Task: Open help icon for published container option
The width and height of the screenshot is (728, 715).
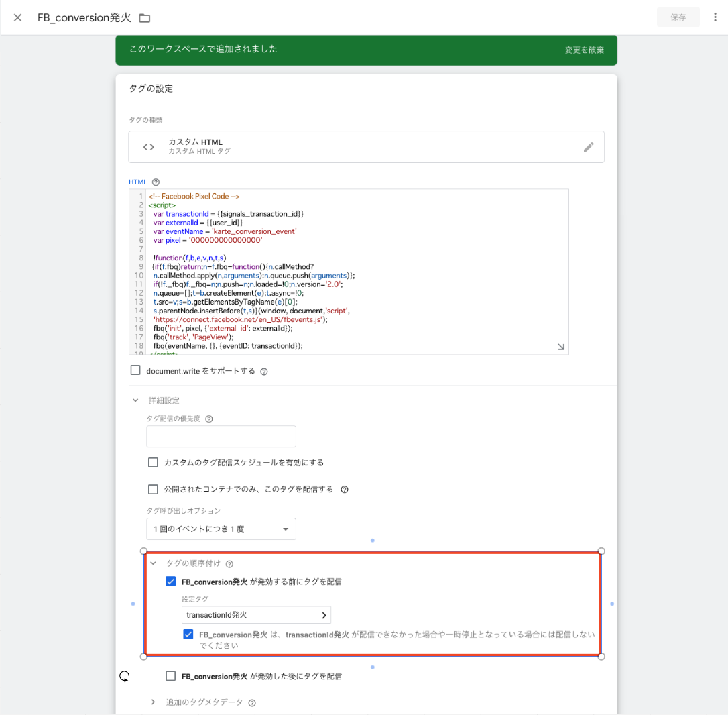Action: (x=345, y=489)
